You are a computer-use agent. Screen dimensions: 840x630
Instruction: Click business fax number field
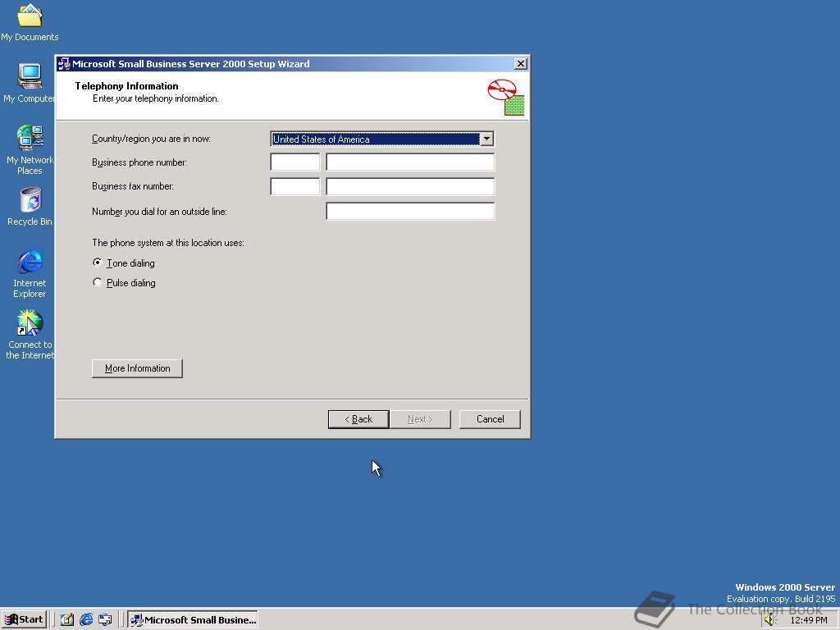pos(410,186)
